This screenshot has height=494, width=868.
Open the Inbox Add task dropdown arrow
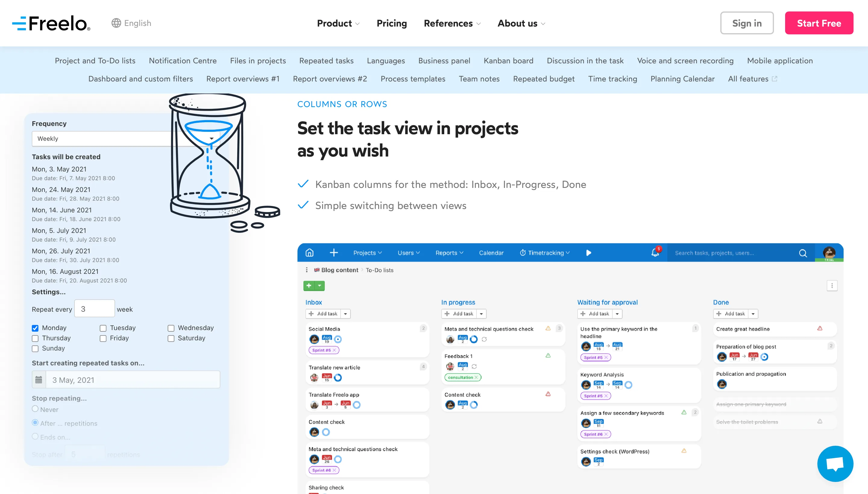tap(345, 314)
